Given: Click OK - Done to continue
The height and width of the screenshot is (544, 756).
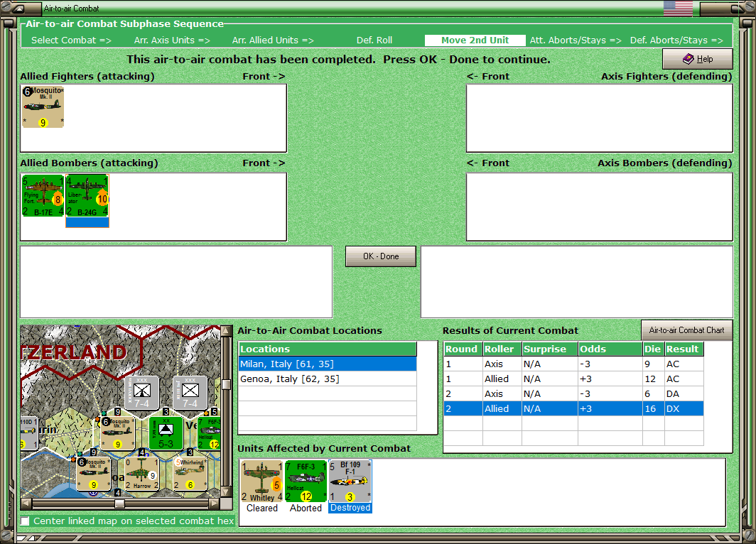Looking at the screenshot, I should pyautogui.click(x=381, y=256).
